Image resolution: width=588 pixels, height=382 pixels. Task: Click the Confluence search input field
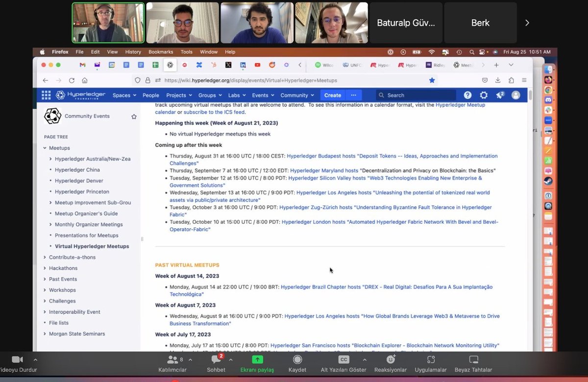tap(416, 95)
